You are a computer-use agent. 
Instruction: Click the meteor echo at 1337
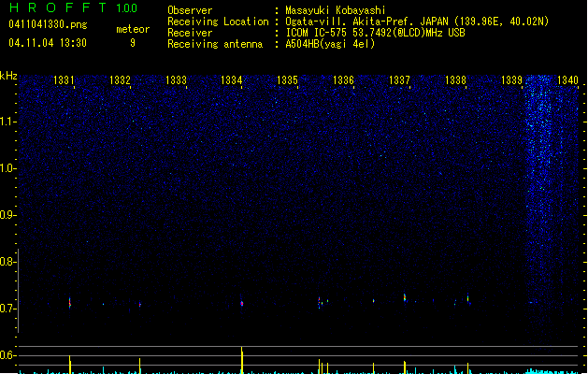tap(405, 298)
